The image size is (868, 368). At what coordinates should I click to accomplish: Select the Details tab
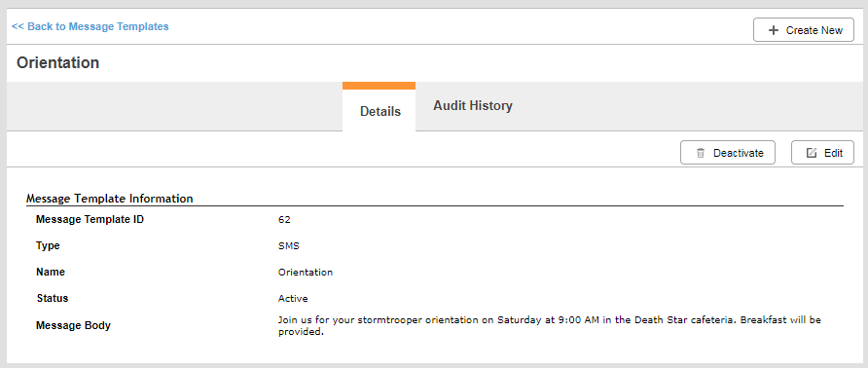[380, 111]
